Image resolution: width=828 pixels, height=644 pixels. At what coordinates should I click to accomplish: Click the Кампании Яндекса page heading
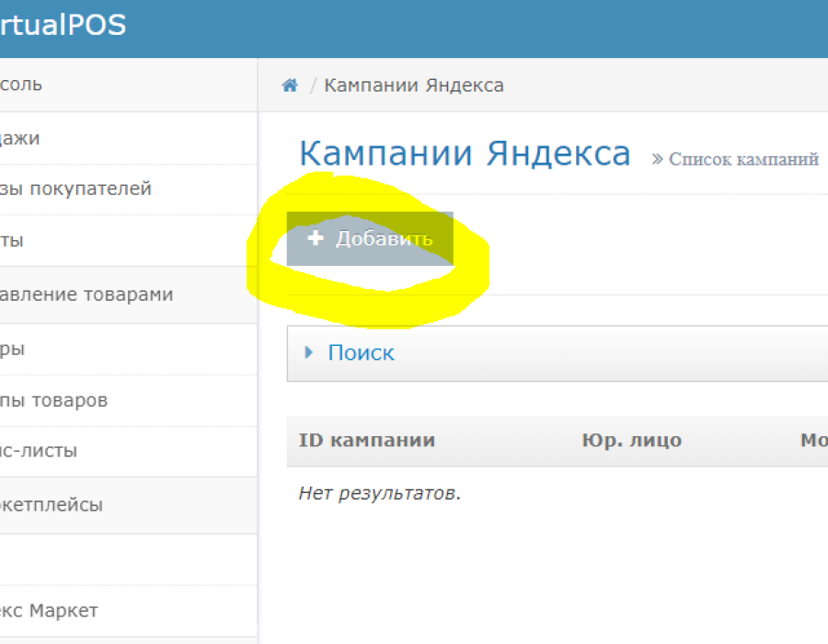click(465, 154)
